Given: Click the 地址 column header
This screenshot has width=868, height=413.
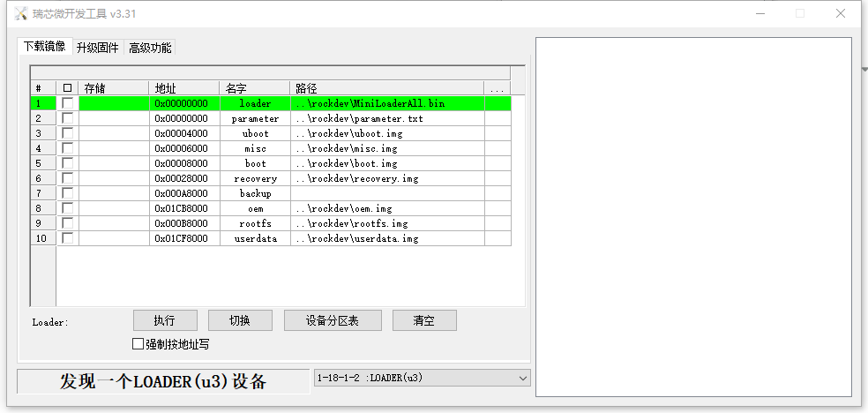Looking at the screenshot, I should point(183,88).
